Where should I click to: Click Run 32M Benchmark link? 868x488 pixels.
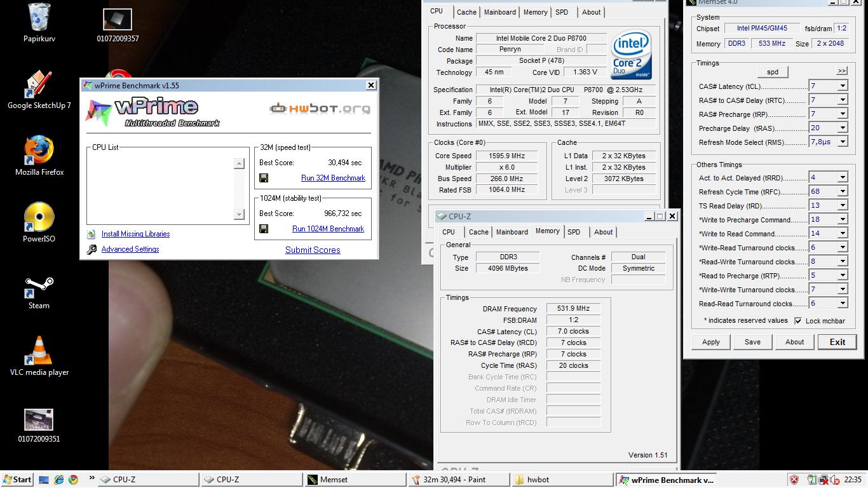pyautogui.click(x=333, y=178)
